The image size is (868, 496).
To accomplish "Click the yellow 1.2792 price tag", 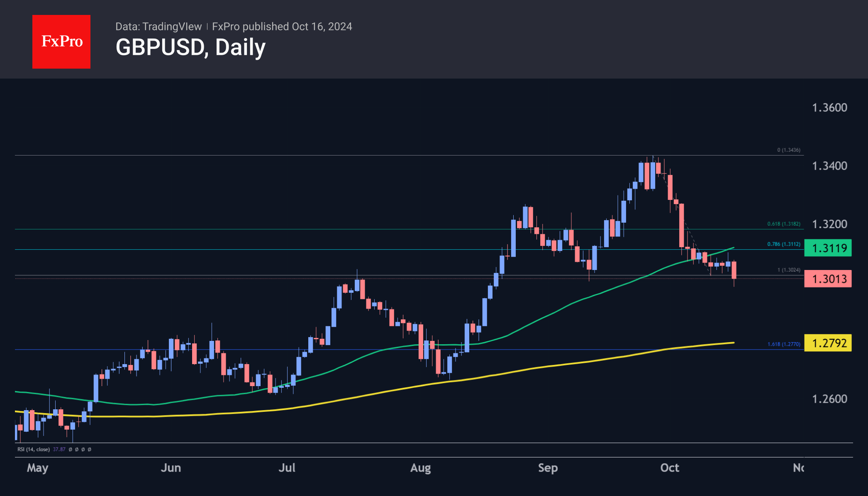I will click(828, 343).
